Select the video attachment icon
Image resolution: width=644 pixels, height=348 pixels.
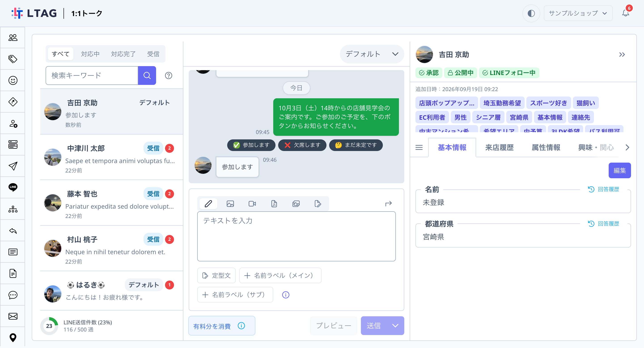(252, 204)
